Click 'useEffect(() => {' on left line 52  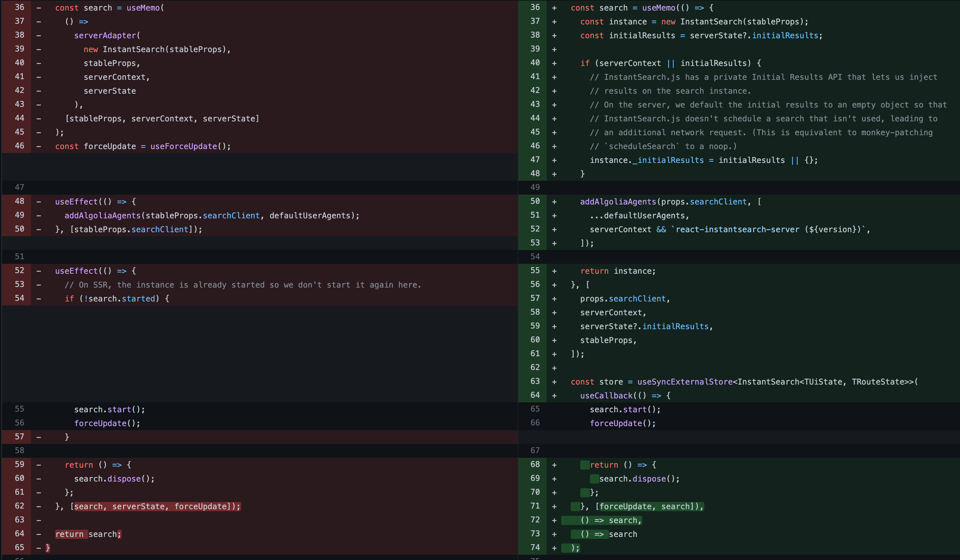(x=95, y=271)
